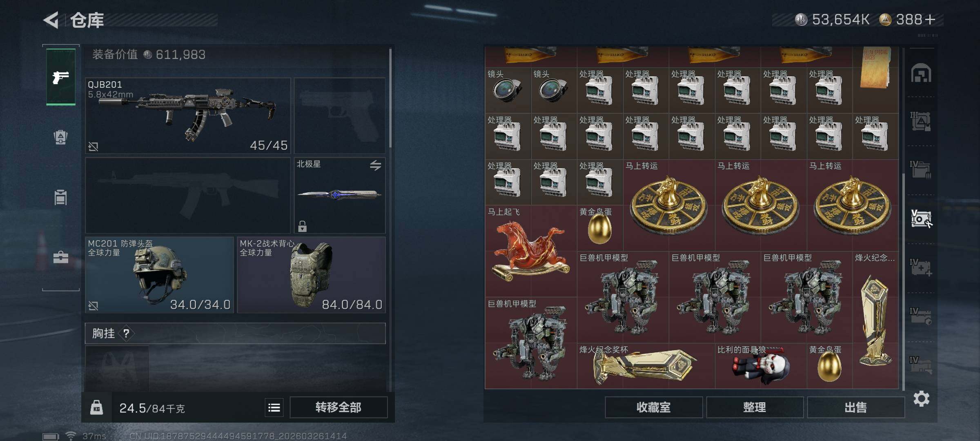Click the settings gear beside 出售 button
This screenshot has height=441, width=980.
point(921,399)
